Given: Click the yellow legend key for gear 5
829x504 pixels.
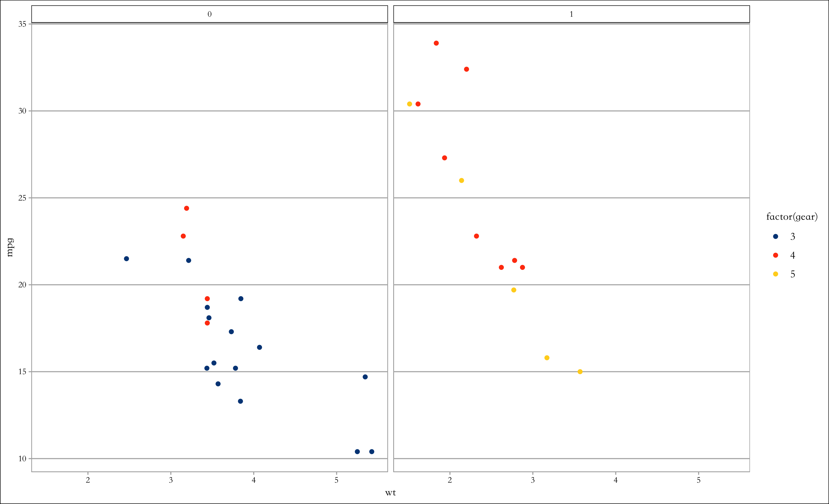Looking at the screenshot, I should coord(776,274).
